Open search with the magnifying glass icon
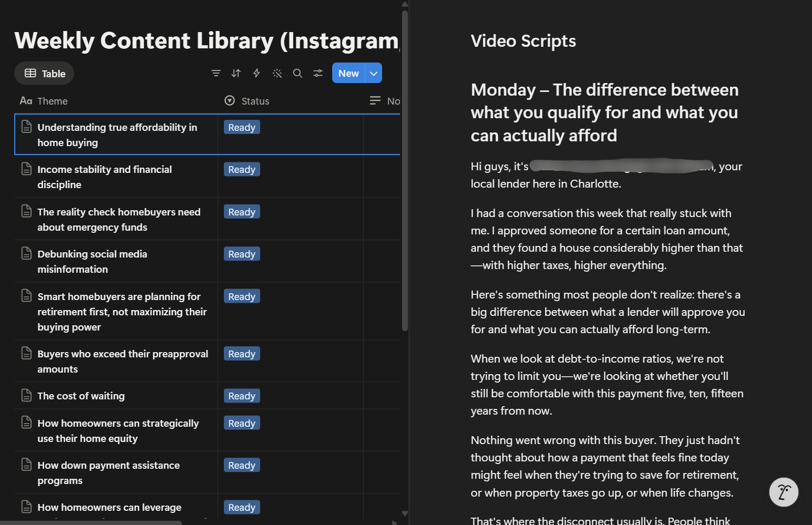The width and height of the screenshot is (812, 525). pos(297,73)
